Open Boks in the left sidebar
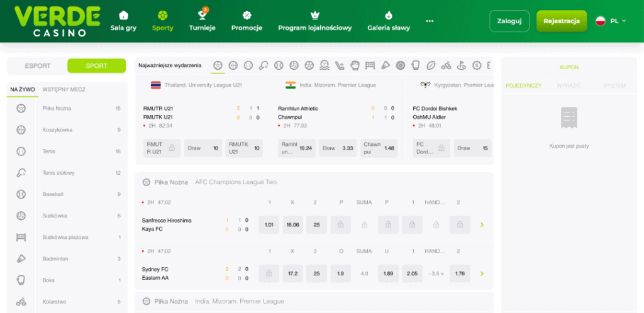Screen dimensions: 644x313 [x=67, y=280]
